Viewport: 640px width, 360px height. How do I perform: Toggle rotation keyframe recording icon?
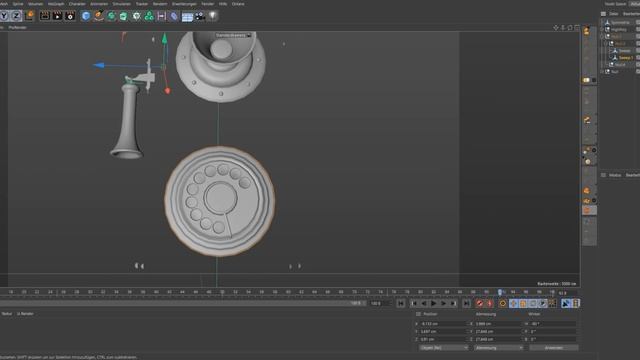click(x=533, y=303)
